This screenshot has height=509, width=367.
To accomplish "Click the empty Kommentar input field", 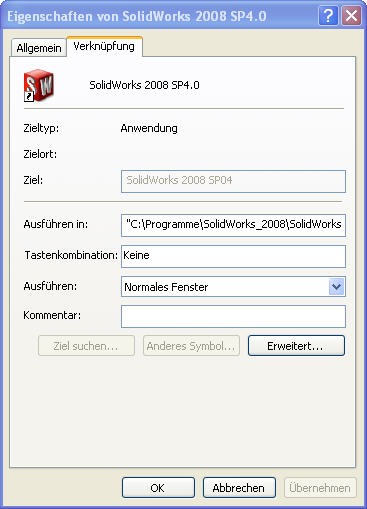I will tap(233, 316).
